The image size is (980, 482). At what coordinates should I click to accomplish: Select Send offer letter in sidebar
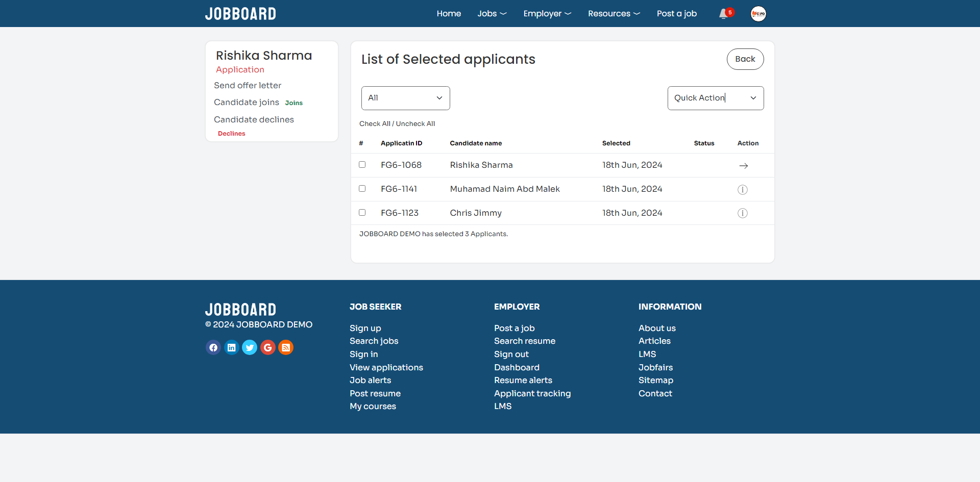coord(248,86)
